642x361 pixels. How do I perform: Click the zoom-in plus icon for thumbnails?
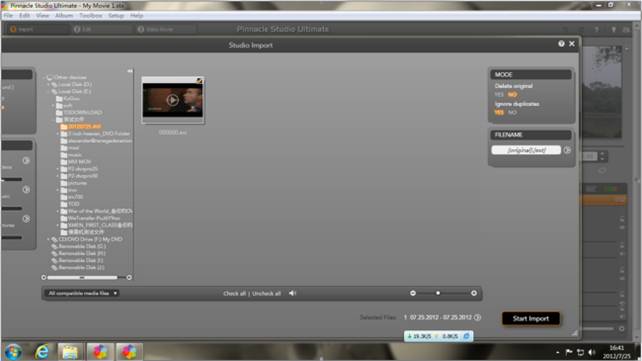(x=474, y=293)
